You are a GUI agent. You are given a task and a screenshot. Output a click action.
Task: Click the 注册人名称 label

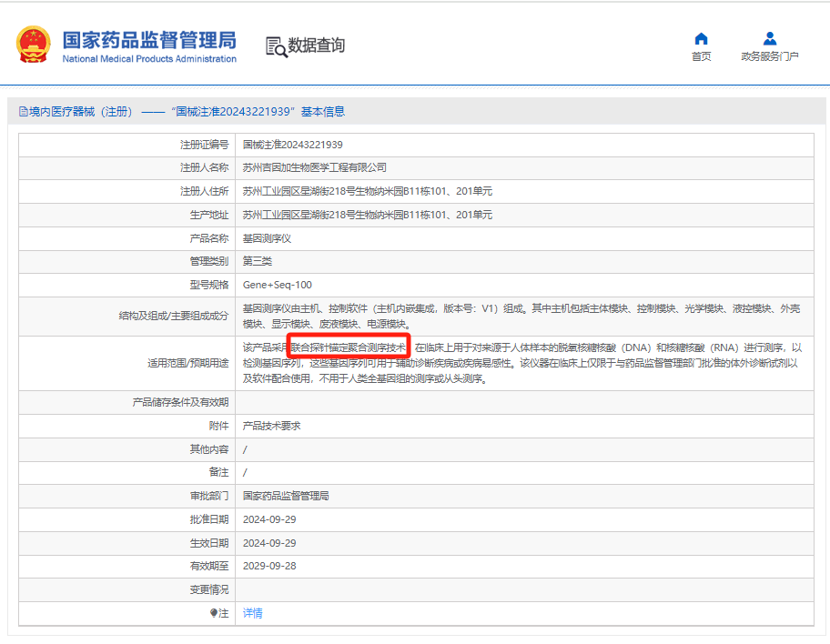[x=204, y=167]
